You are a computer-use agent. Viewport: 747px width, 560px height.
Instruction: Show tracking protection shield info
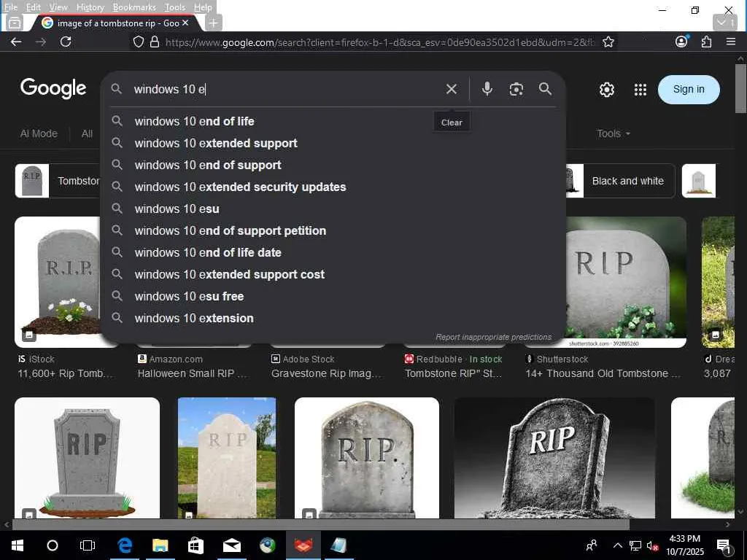pyautogui.click(x=138, y=42)
